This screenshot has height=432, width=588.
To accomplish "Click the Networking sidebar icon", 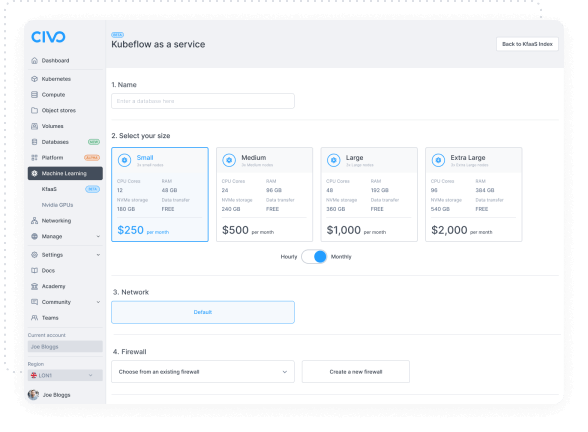I will pyautogui.click(x=34, y=220).
